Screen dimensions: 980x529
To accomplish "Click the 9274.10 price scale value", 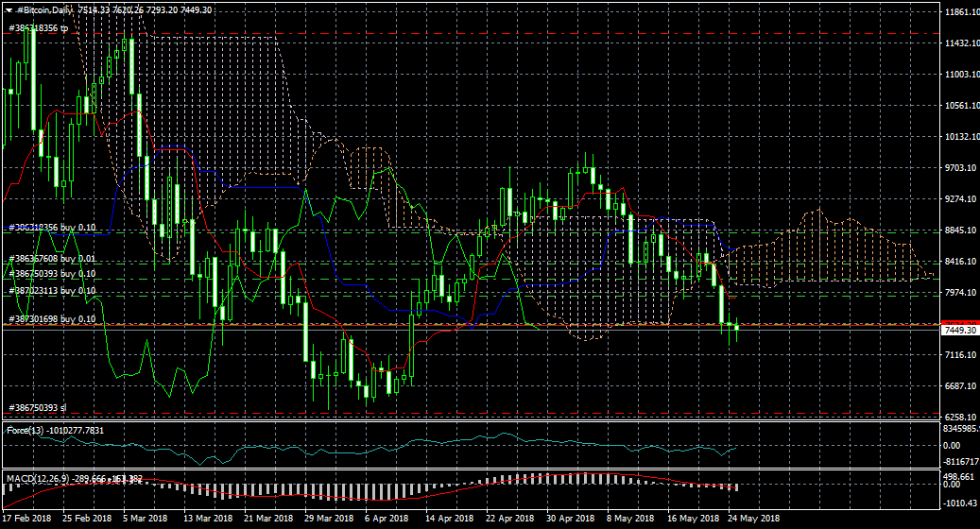I will (959, 199).
